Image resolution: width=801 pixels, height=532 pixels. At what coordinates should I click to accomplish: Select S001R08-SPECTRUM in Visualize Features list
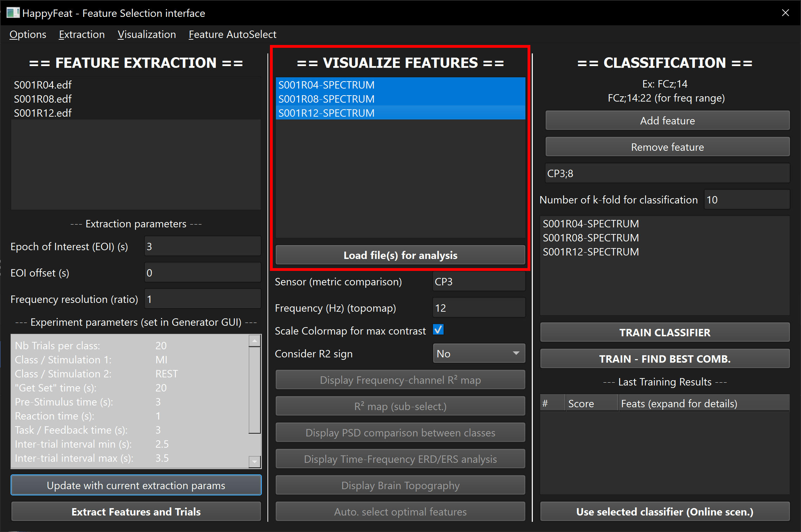400,99
